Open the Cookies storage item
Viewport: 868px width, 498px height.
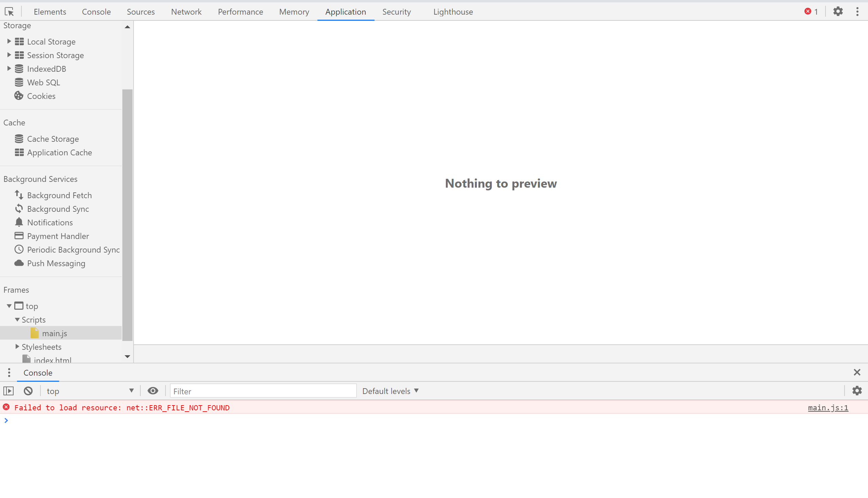[x=41, y=96]
